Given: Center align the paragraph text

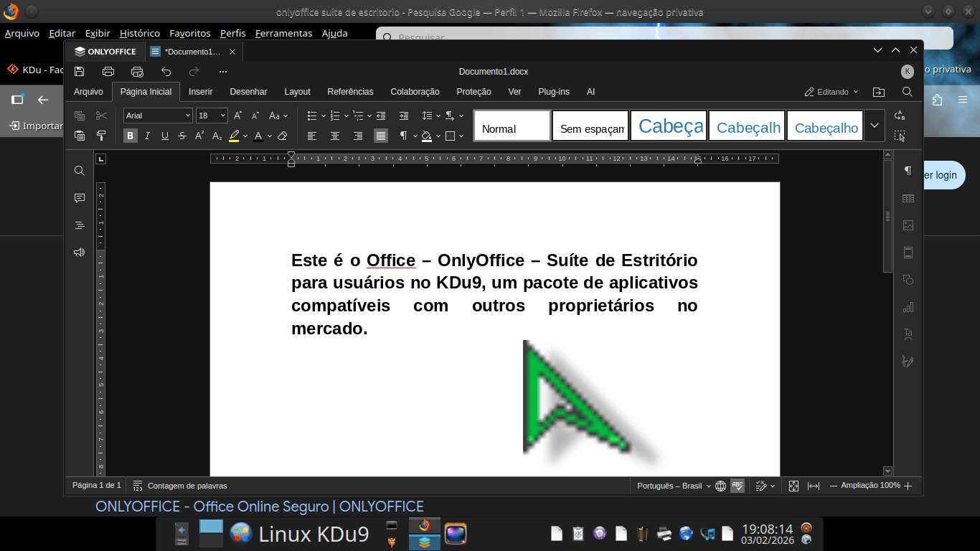Looking at the screenshot, I should [335, 136].
